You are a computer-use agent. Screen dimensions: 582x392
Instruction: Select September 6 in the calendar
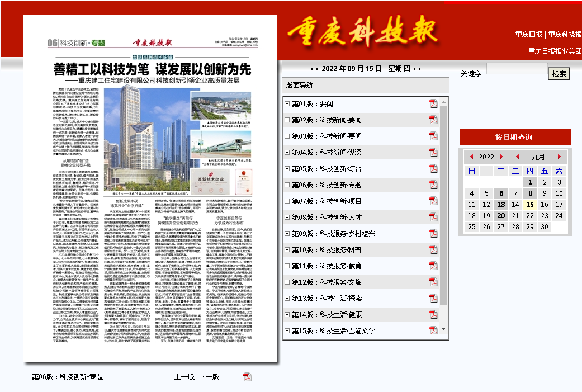pos(501,193)
